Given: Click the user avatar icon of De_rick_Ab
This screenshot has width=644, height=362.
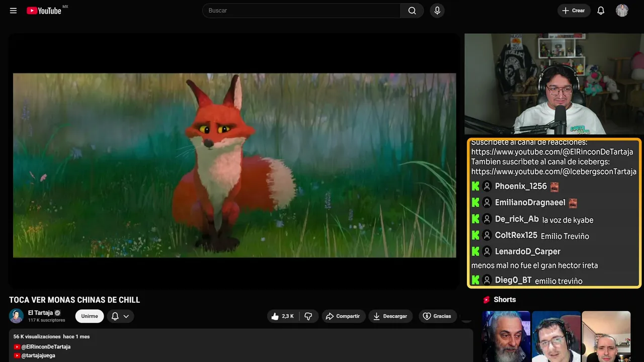Looking at the screenshot, I should pyautogui.click(x=487, y=219).
